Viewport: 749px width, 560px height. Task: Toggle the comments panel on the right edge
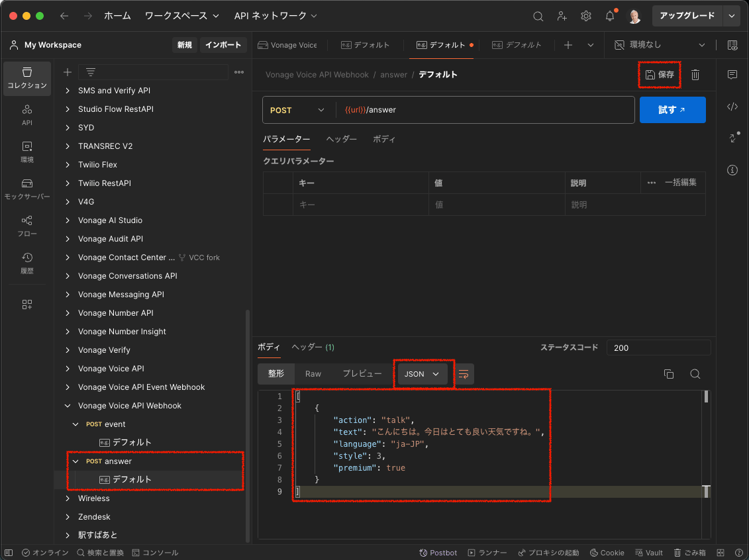[732, 75]
